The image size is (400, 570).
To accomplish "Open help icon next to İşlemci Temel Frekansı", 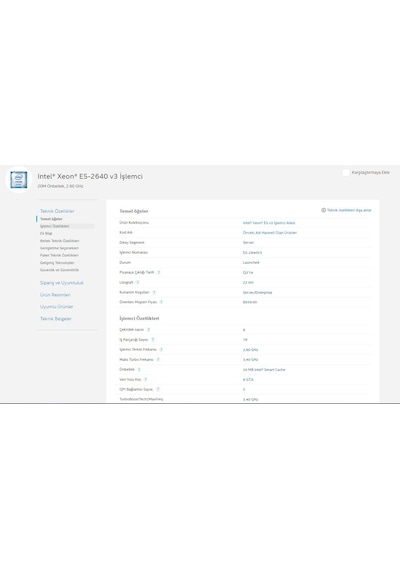I will (161, 349).
